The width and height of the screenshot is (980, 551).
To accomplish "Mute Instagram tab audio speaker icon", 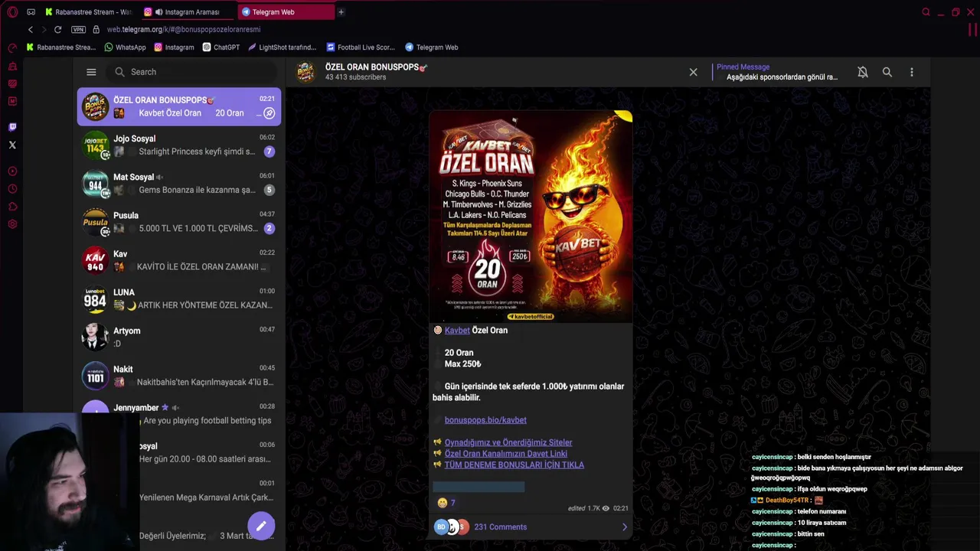I will [x=158, y=12].
